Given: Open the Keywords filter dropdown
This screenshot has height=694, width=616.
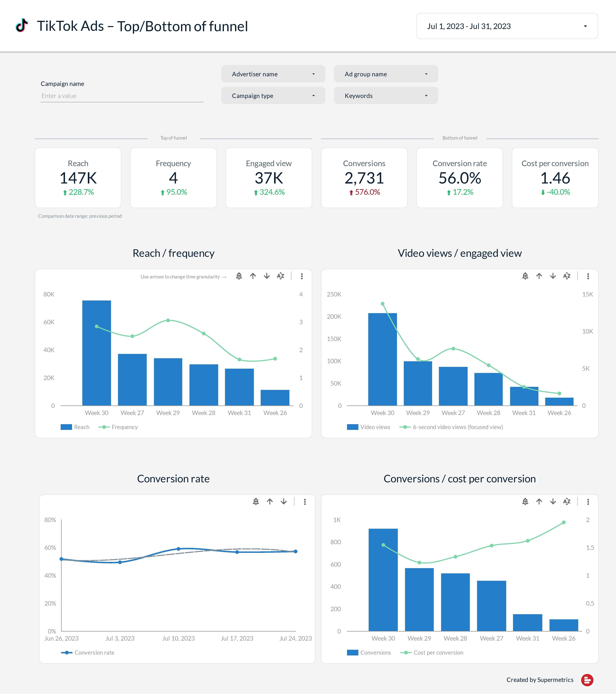Looking at the screenshot, I should click(386, 96).
